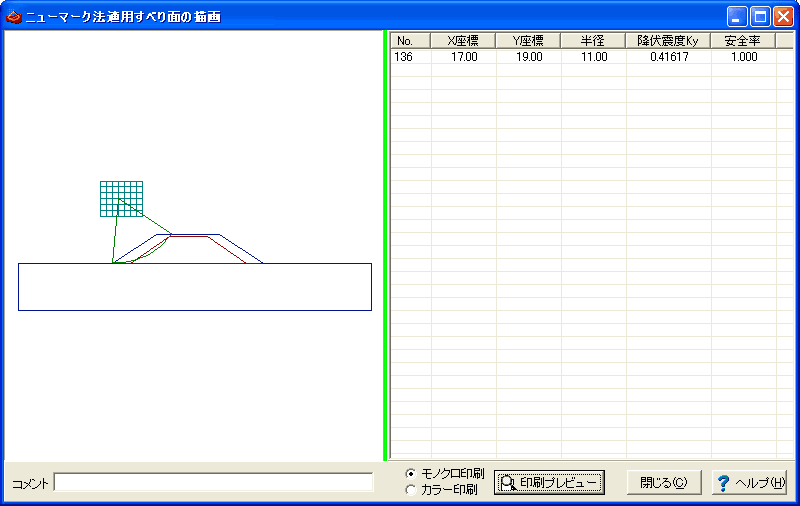
Task: Open 印刷プレビュー print preview
Action: click(x=549, y=483)
